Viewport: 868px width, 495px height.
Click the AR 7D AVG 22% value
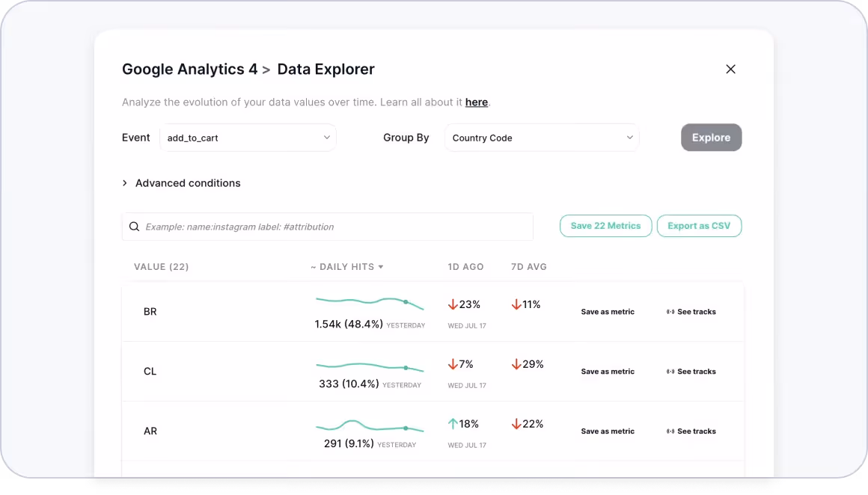tap(533, 424)
